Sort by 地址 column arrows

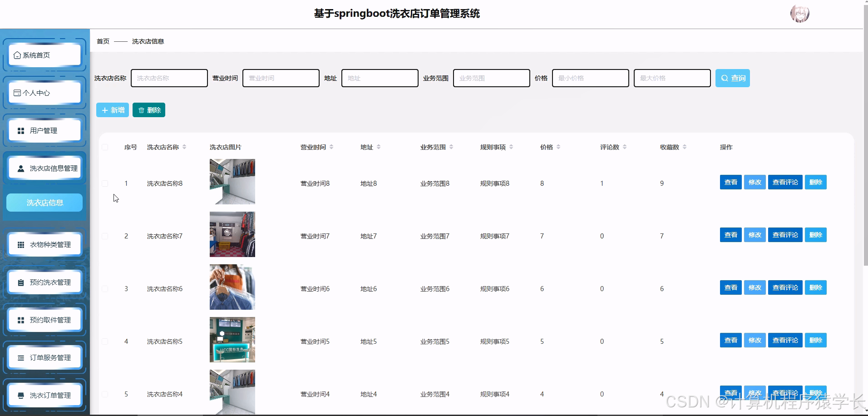(x=379, y=147)
